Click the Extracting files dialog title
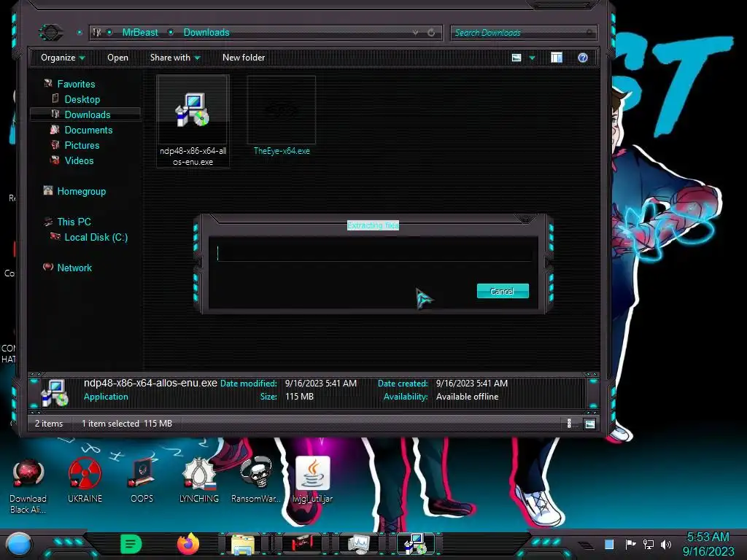The height and width of the screenshot is (560, 747). pos(373,225)
